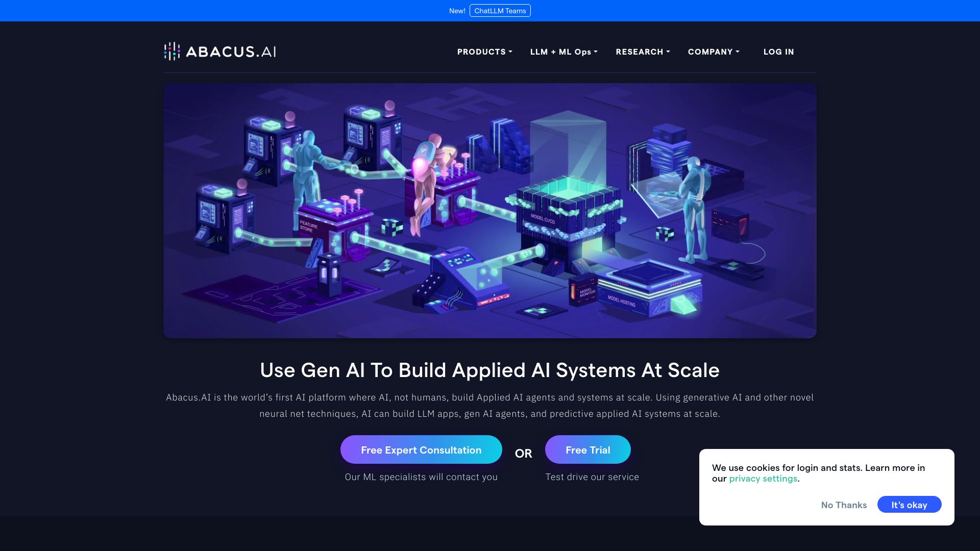Click the ChatLLM Teams icon badge
Image resolution: width=980 pixels, height=551 pixels.
pyautogui.click(x=500, y=11)
